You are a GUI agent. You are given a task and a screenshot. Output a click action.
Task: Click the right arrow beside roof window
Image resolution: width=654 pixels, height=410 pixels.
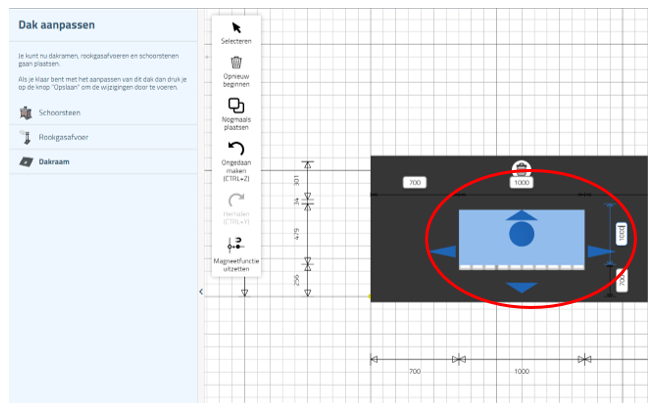pos(600,251)
